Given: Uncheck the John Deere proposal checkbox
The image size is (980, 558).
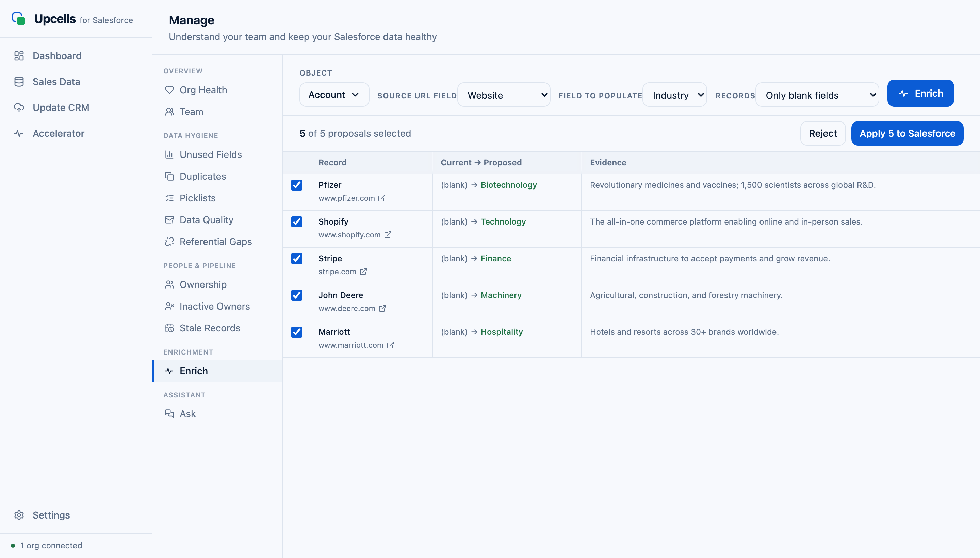Looking at the screenshot, I should point(297,295).
